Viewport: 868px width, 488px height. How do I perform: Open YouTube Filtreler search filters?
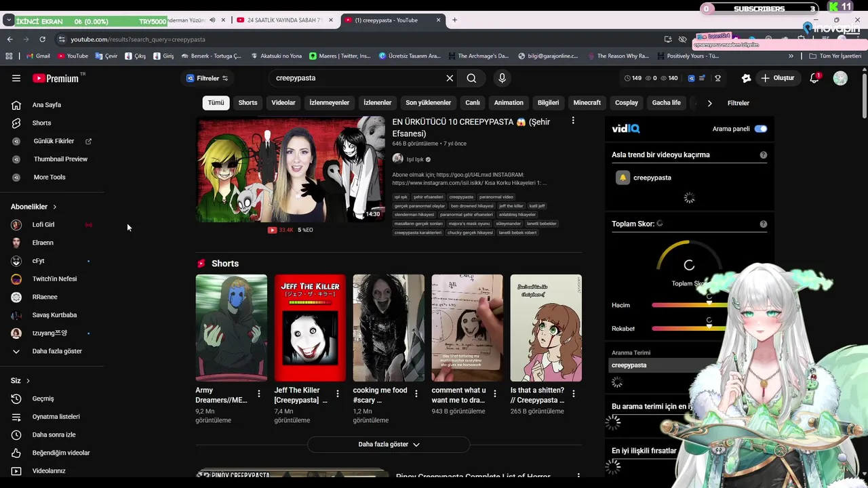[x=738, y=103]
